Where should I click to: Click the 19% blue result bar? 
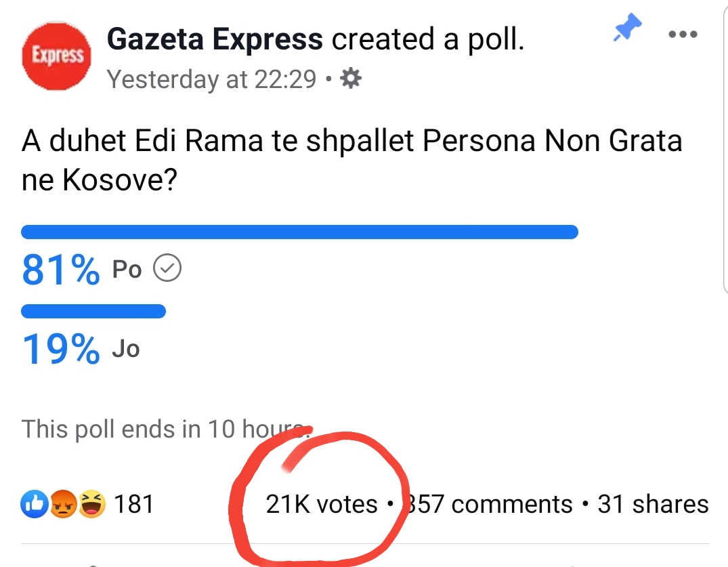93,311
